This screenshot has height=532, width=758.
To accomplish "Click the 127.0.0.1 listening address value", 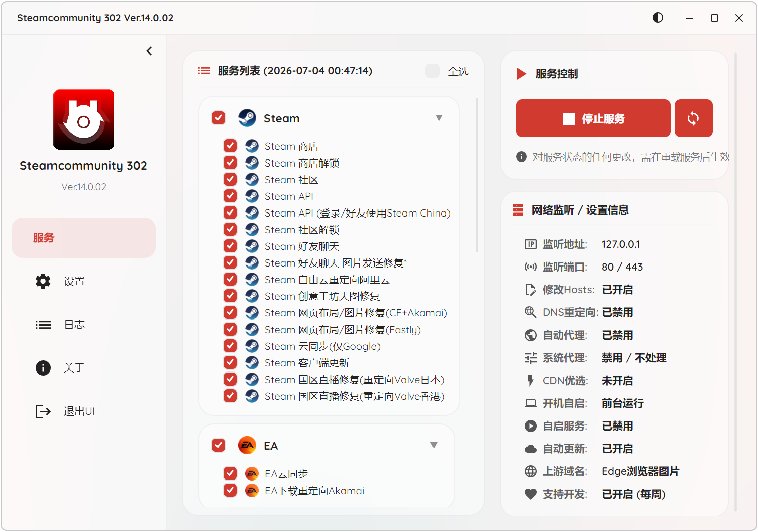I will (621, 244).
